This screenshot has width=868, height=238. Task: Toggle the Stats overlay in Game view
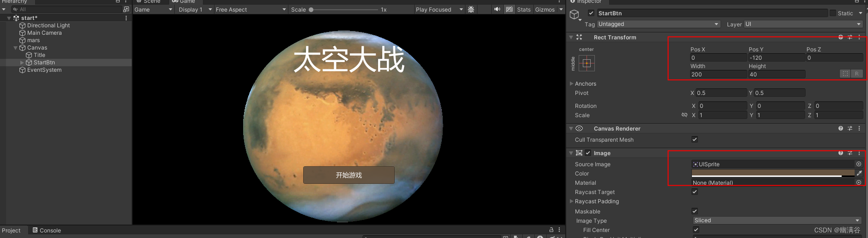tap(524, 9)
